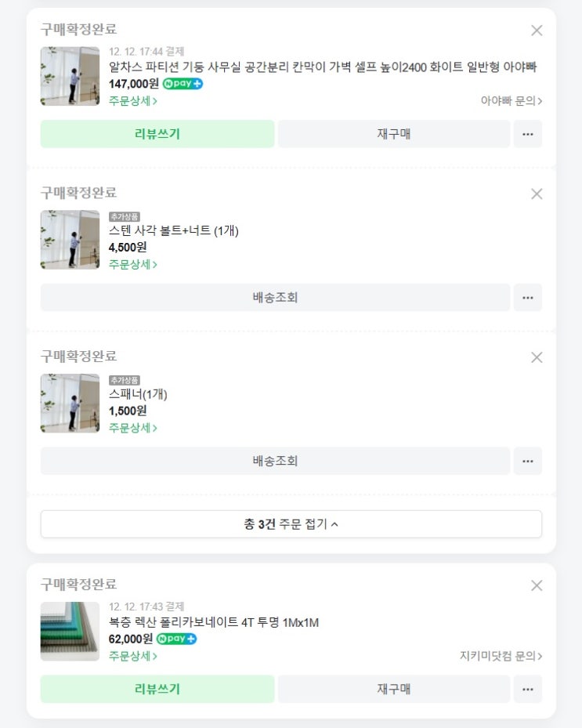This screenshot has height=728, width=582.
Task: Dismiss the 복층 렉산 폴리카보네이트 order with X
Action: click(x=537, y=585)
